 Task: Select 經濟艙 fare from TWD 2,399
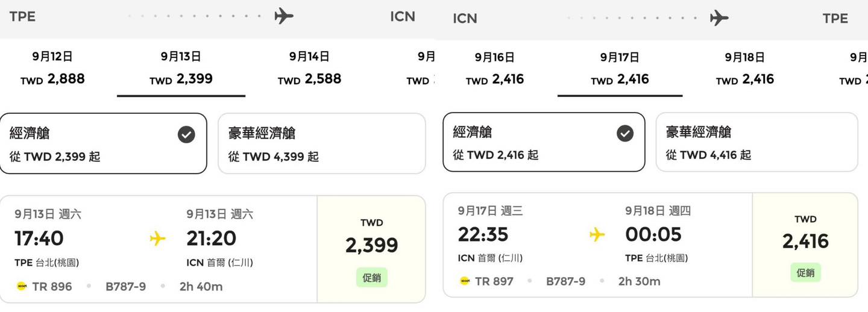(103, 144)
